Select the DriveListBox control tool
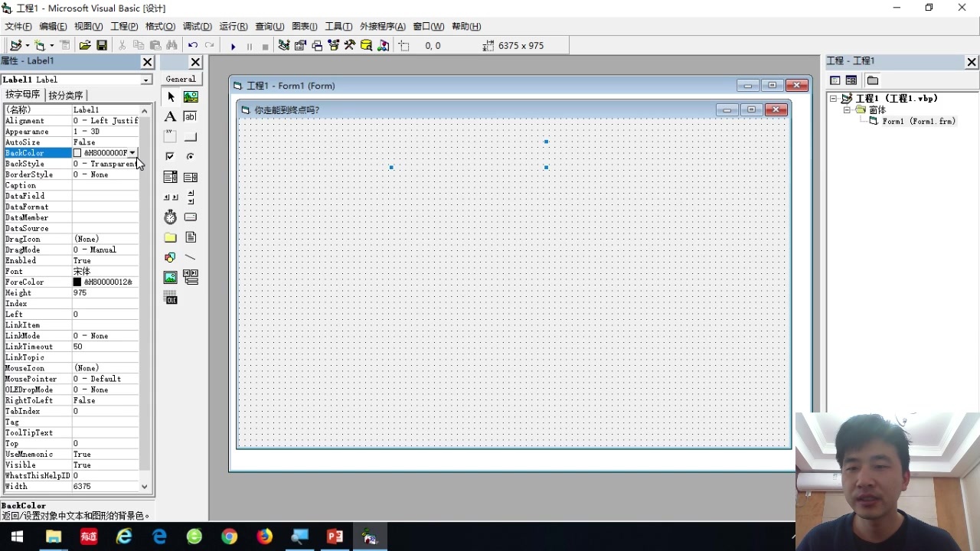Image resolution: width=980 pixels, height=551 pixels. (x=191, y=217)
